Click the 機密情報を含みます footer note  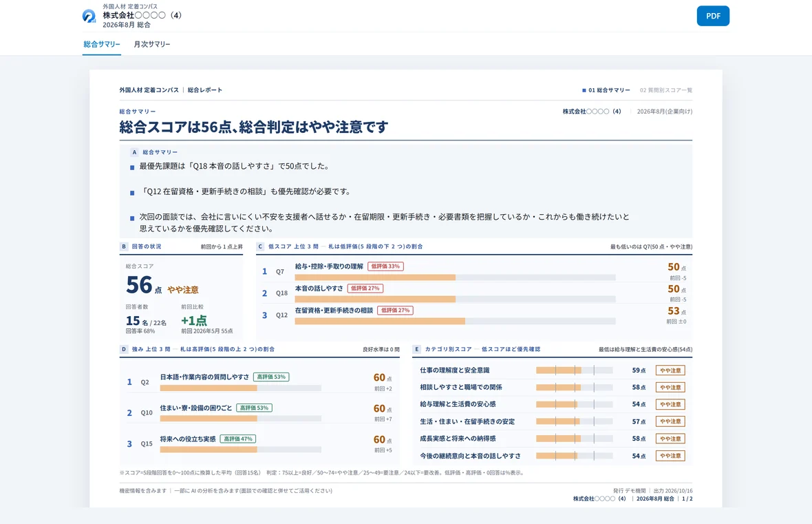(x=143, y=491)
